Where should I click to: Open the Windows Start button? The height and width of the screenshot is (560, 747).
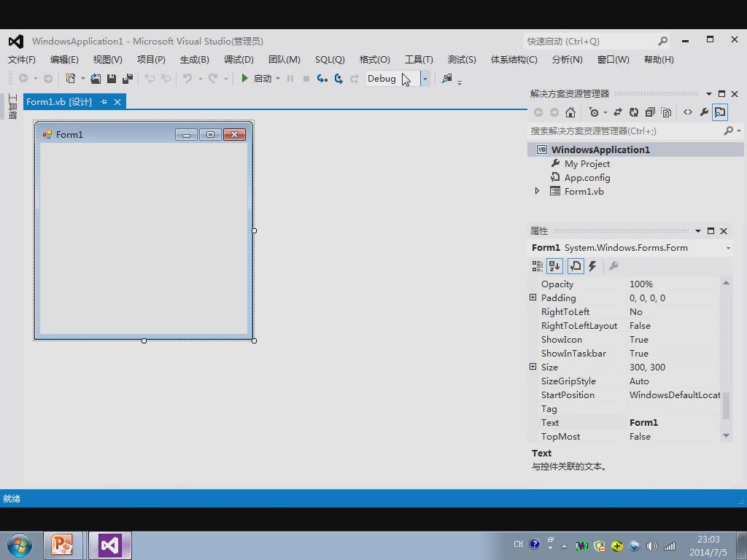(x=20, y=545)
